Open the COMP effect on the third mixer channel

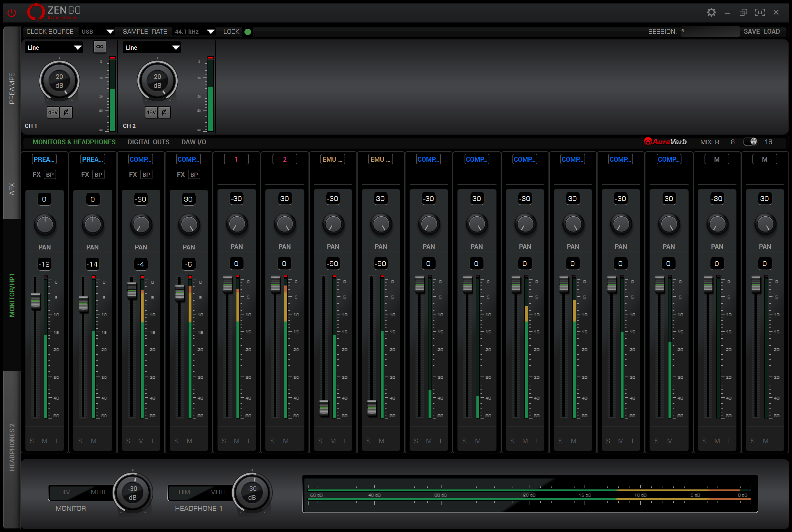tap(140, 159)
